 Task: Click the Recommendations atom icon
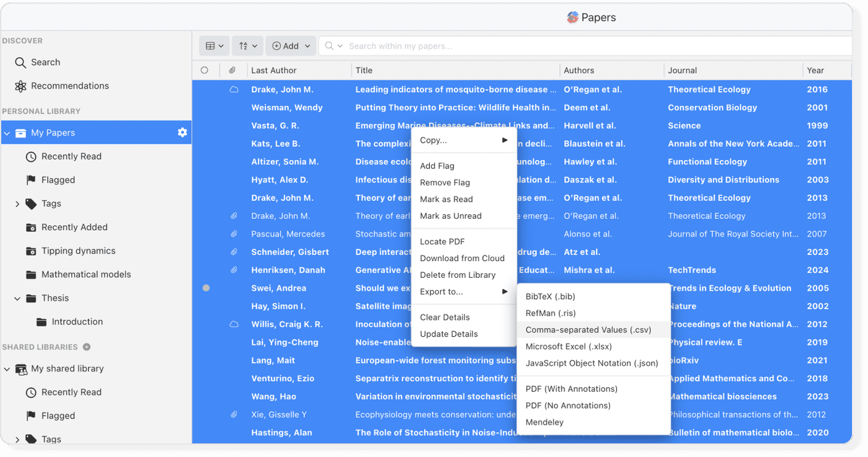(20, 86)
